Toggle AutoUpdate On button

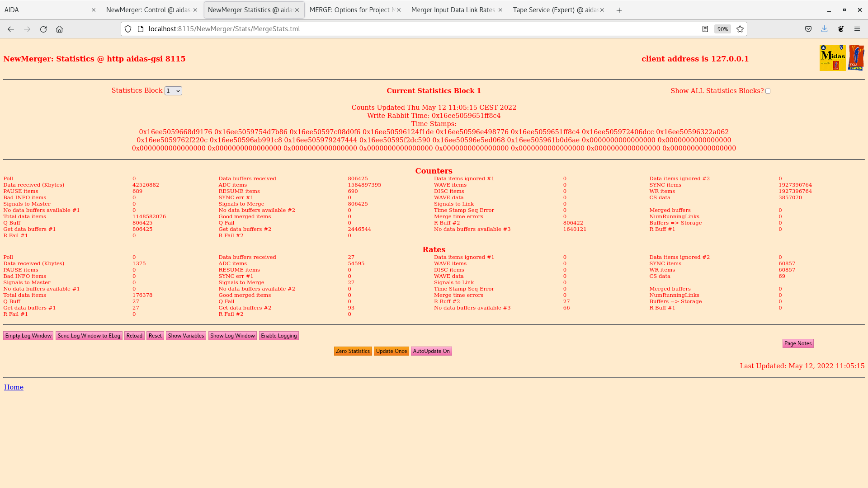coord(431,351)
